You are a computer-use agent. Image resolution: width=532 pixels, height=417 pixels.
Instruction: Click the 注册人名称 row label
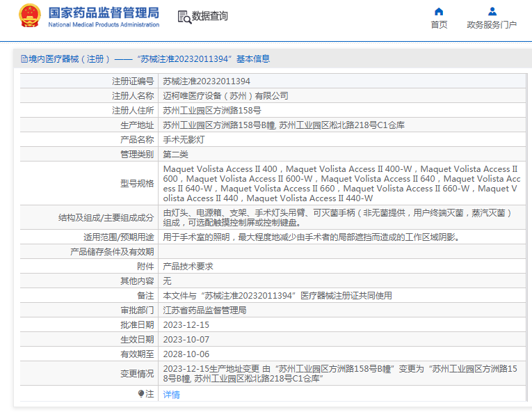coord(133,96)
